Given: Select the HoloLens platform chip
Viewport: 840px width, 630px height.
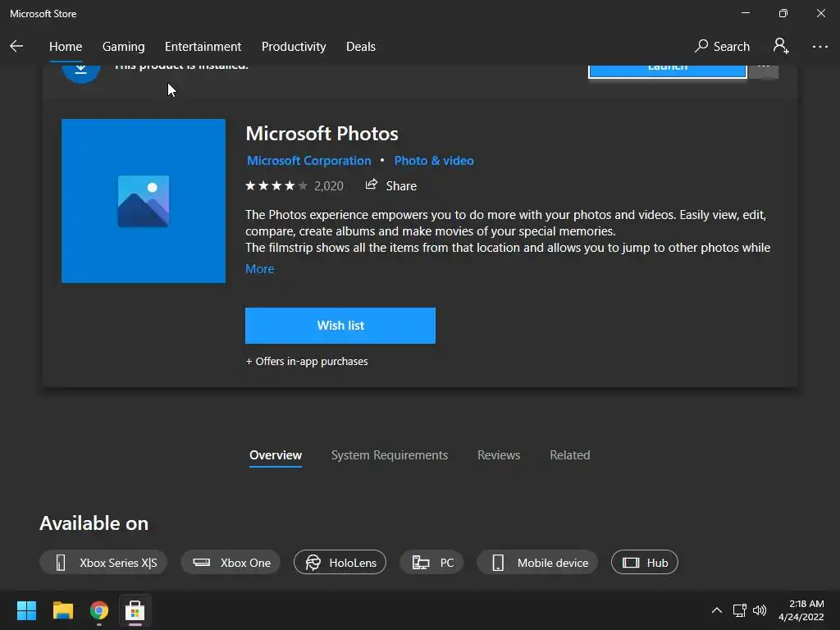Looking at the screenshot, I should click(340, 563).
